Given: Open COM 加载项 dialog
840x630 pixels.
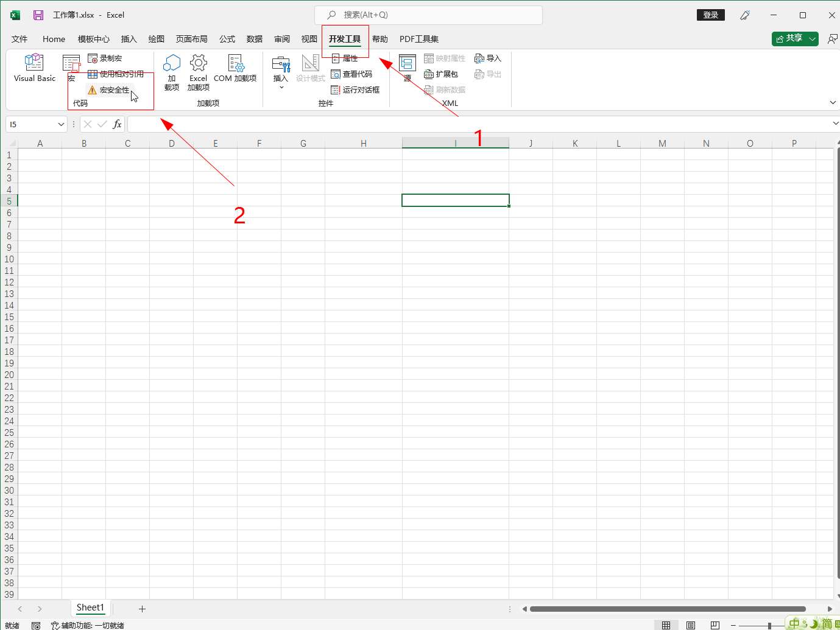Looking at the screenshot, I should point(235,68).
